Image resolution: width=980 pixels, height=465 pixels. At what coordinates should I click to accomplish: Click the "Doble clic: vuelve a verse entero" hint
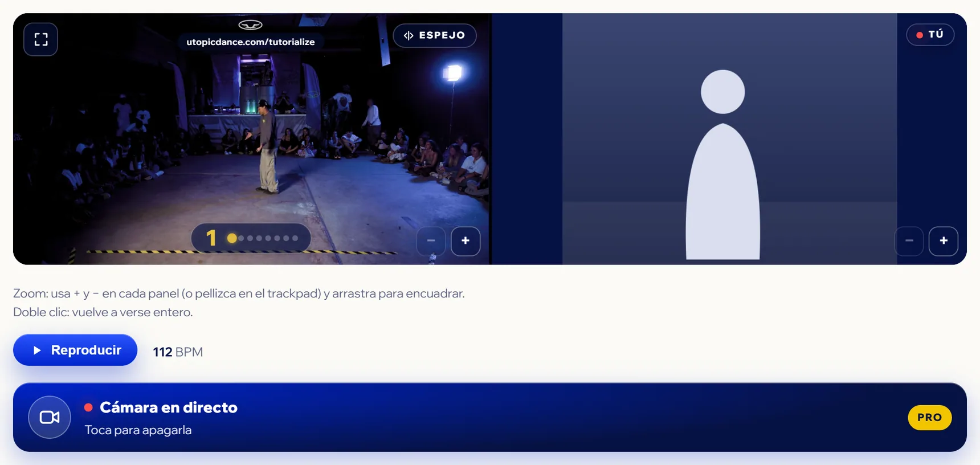click(103, 312)
